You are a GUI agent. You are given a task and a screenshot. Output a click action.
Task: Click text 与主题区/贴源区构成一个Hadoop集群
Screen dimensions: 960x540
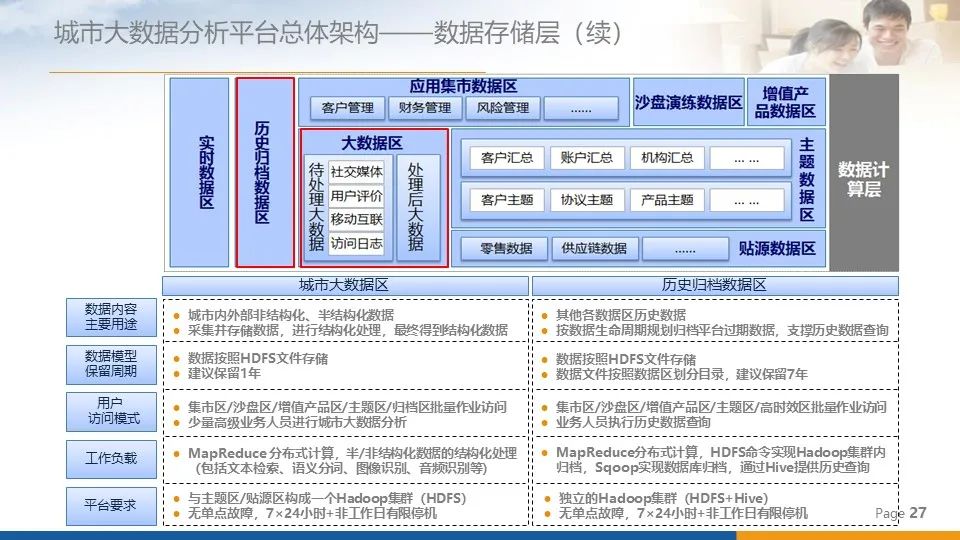300,498
